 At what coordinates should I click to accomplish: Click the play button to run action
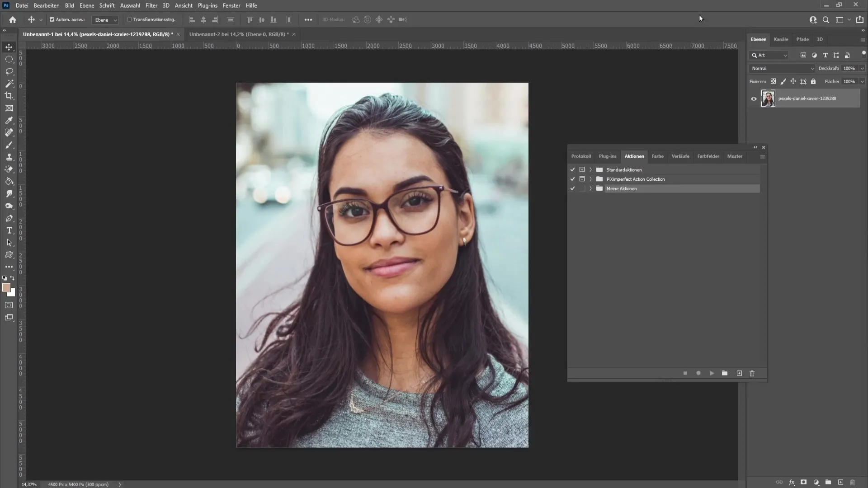[712, 374]
